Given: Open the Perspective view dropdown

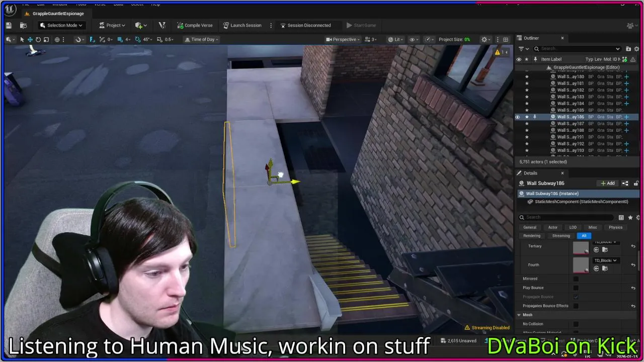Looking at the screenshot, I should coord(343,39).
